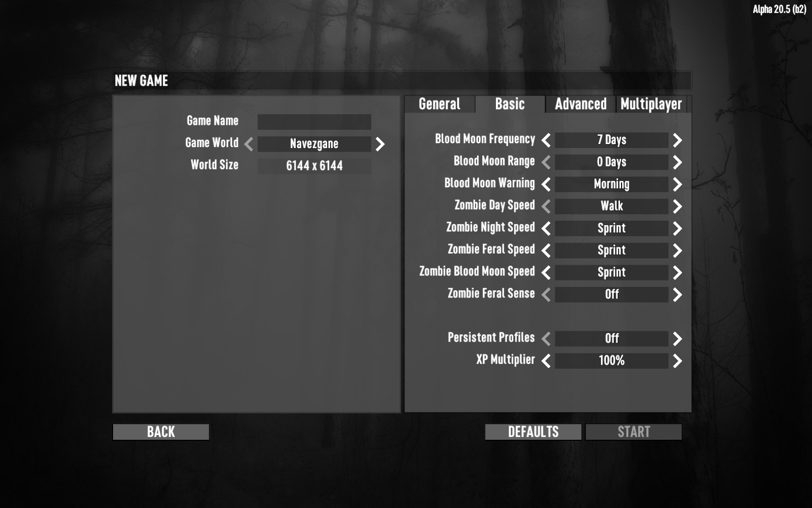Click the BACK button
812x508 pixels.
[161, 432]
